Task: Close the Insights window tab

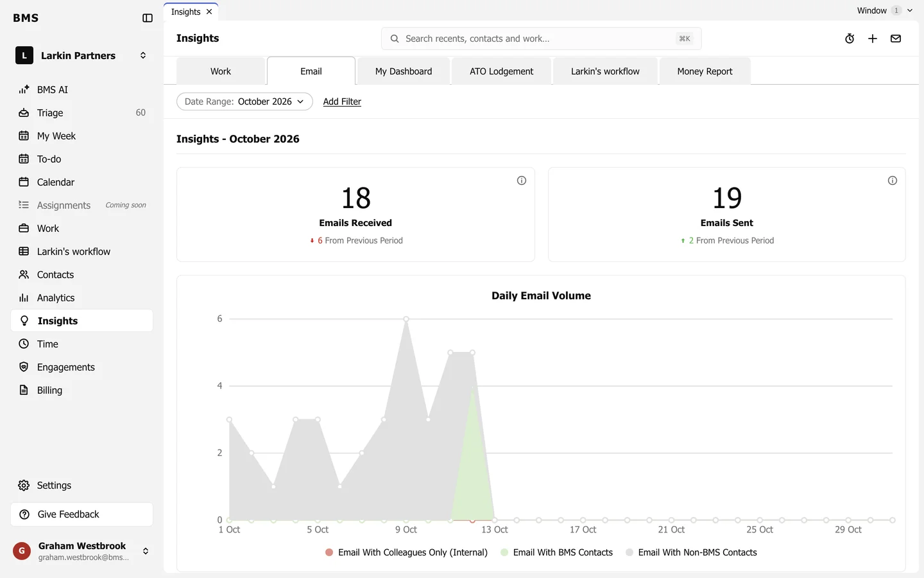Action: 209,12
